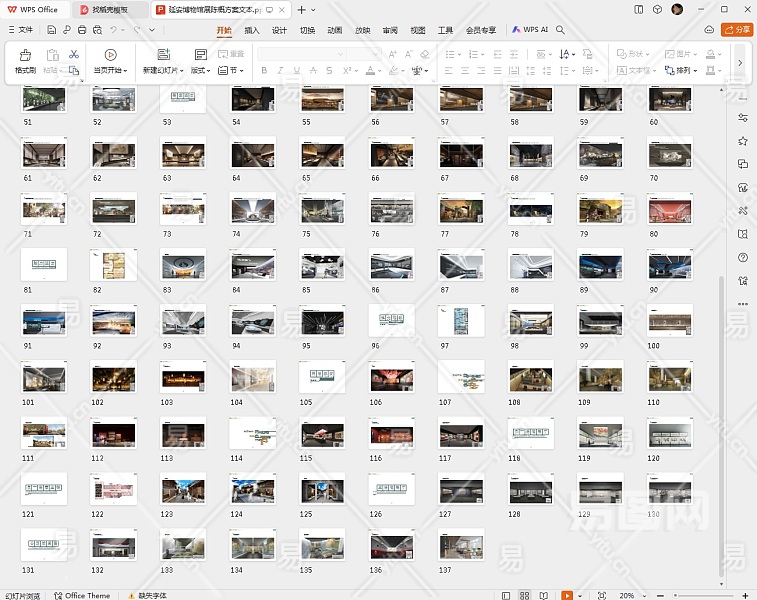The image size is (757, 600).
Task: Click the 格式刷 format painter icon
Action: coord(25,55)
